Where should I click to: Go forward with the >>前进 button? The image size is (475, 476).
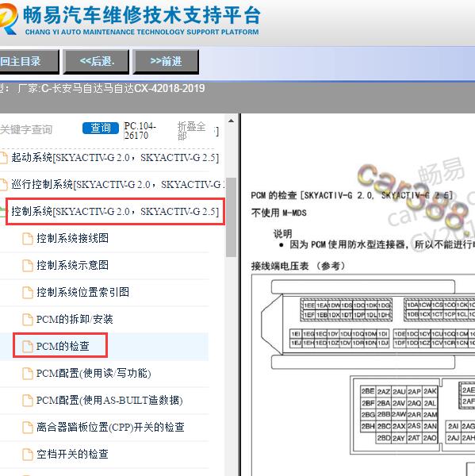pyautogui.click(x=166, y=62)
